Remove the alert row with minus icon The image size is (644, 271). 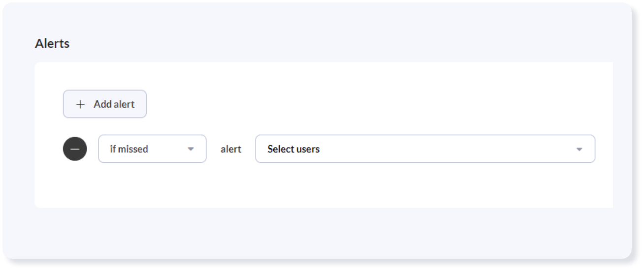point(75,149)
